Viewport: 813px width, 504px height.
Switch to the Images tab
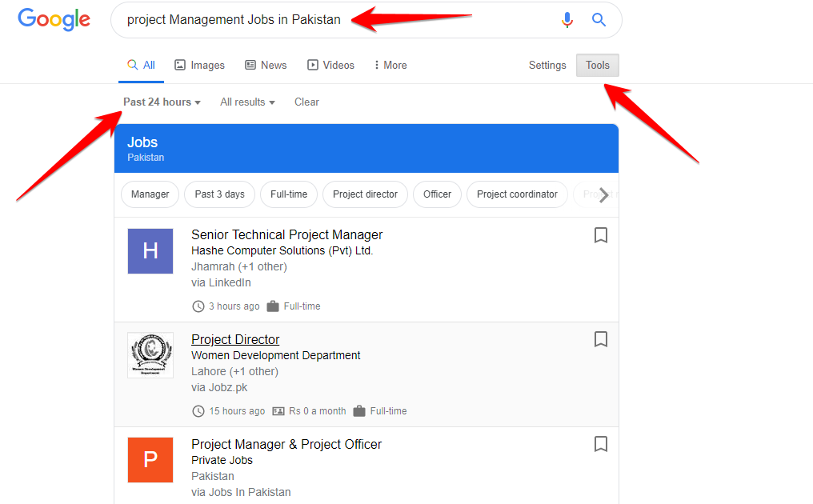click(x=199, y=66)
